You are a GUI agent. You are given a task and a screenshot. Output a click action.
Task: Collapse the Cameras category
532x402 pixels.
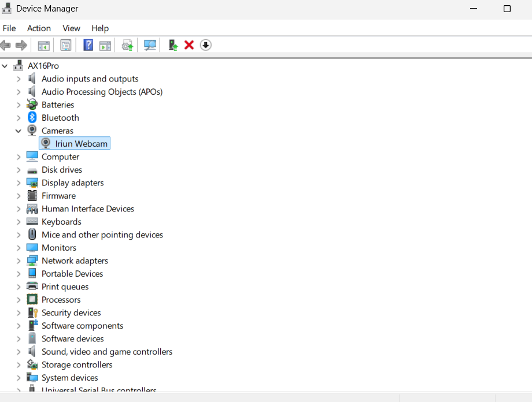19,131
